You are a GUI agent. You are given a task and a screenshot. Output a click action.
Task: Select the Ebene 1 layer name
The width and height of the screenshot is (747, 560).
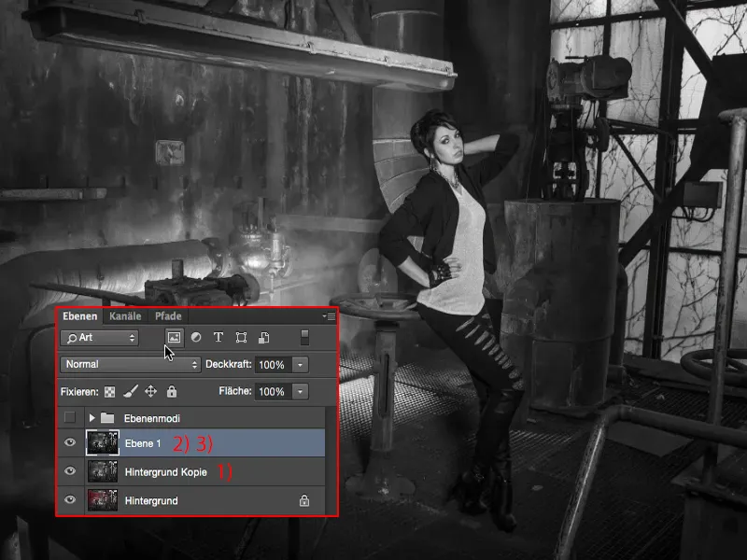coord(143,443)
